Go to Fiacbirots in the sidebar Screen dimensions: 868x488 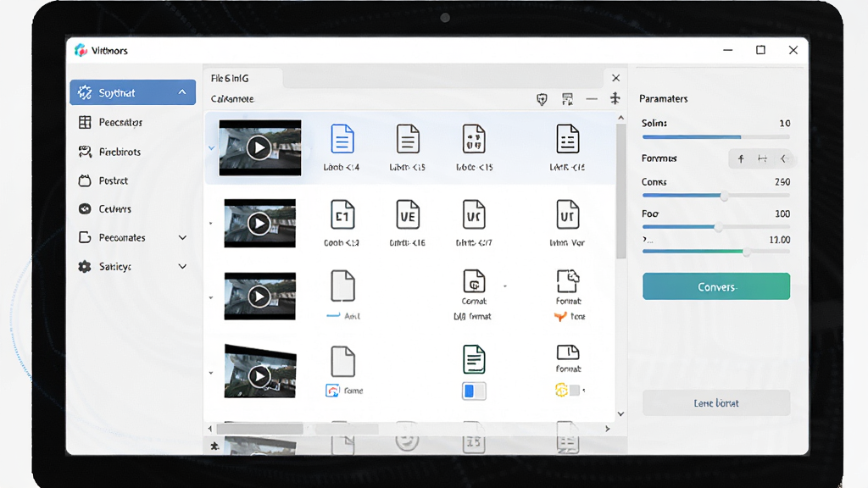133,152
